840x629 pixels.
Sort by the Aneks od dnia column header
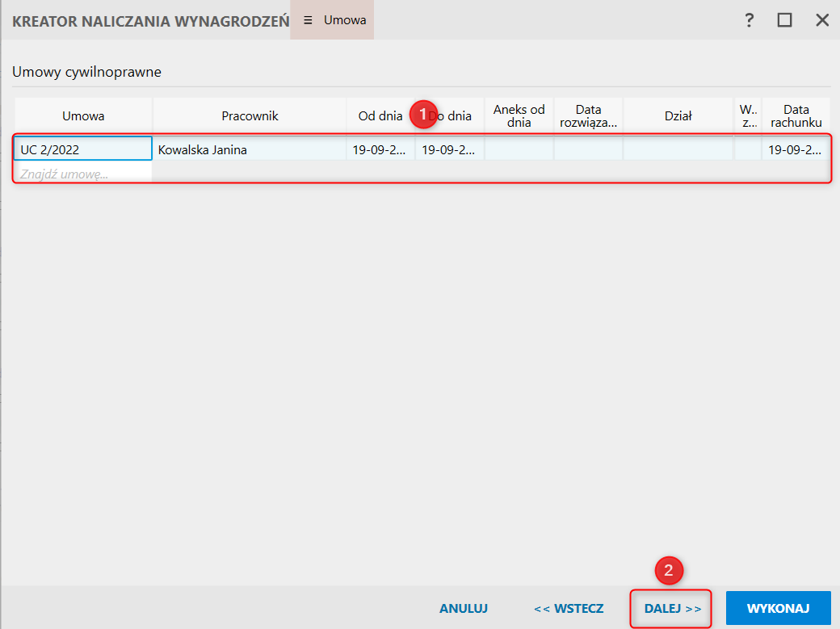(x=519, y=115)
